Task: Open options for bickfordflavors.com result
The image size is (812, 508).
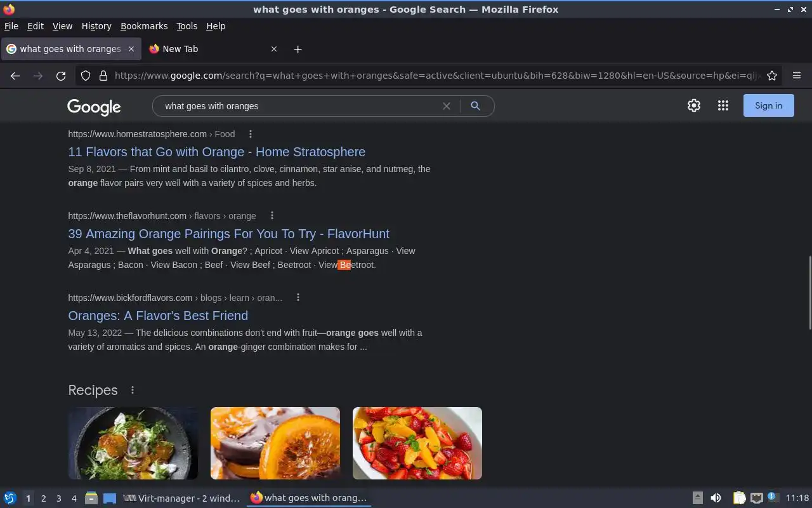Action: (298, 298)
